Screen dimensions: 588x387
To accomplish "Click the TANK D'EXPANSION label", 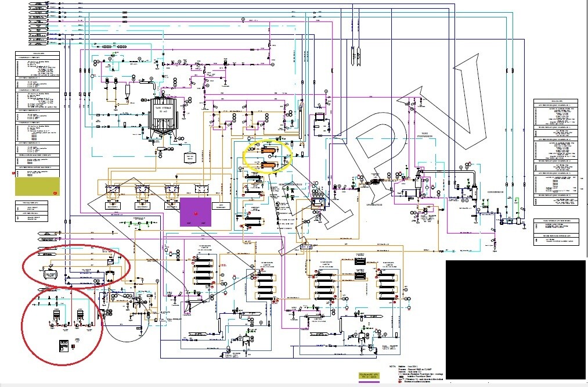I will pos(424,136).
